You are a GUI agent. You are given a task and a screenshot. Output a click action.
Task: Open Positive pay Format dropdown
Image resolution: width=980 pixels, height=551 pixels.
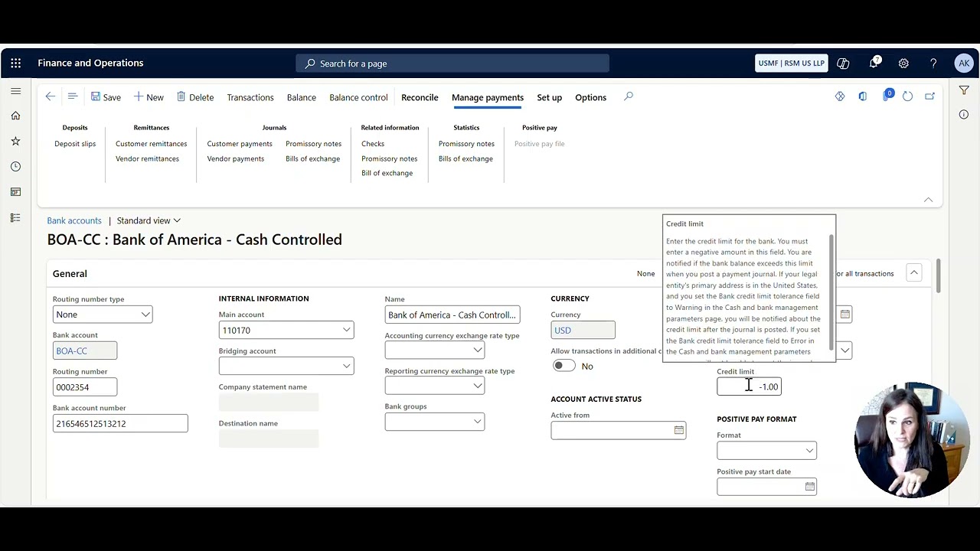point(809,451)
